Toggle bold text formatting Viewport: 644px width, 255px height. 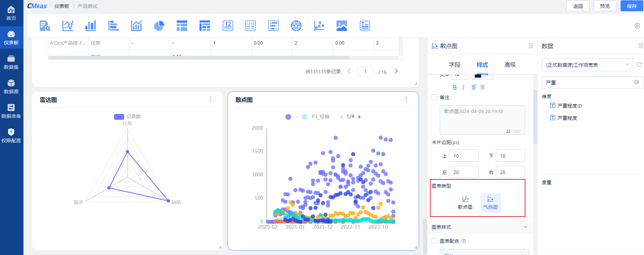click(455, 87)
